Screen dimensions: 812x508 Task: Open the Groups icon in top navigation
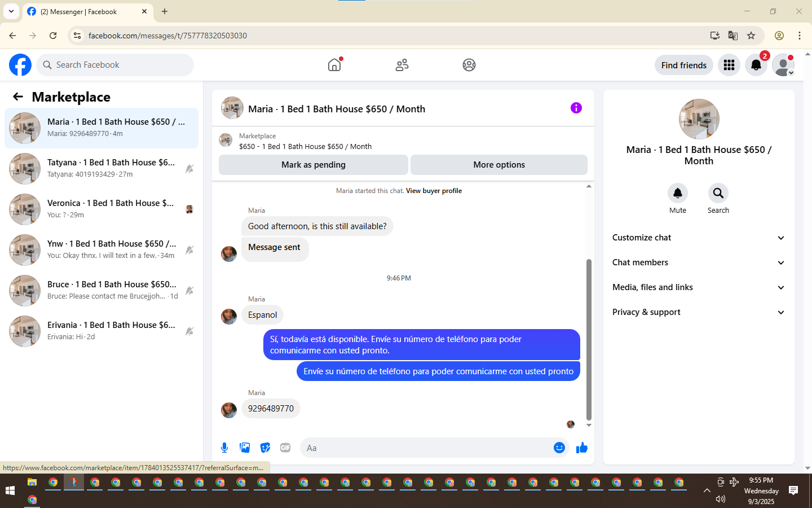click(x=469, y=65)
